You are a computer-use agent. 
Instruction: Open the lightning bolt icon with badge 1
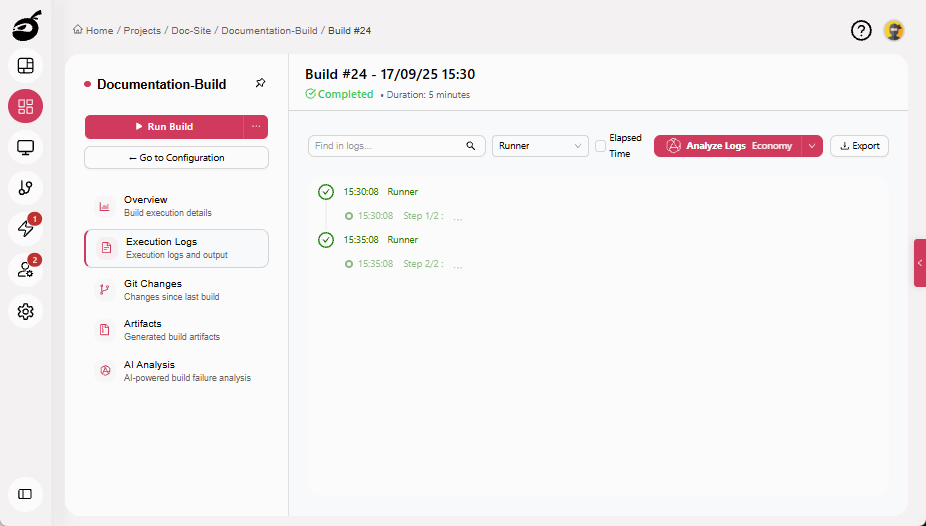click(x=25, y=228)
